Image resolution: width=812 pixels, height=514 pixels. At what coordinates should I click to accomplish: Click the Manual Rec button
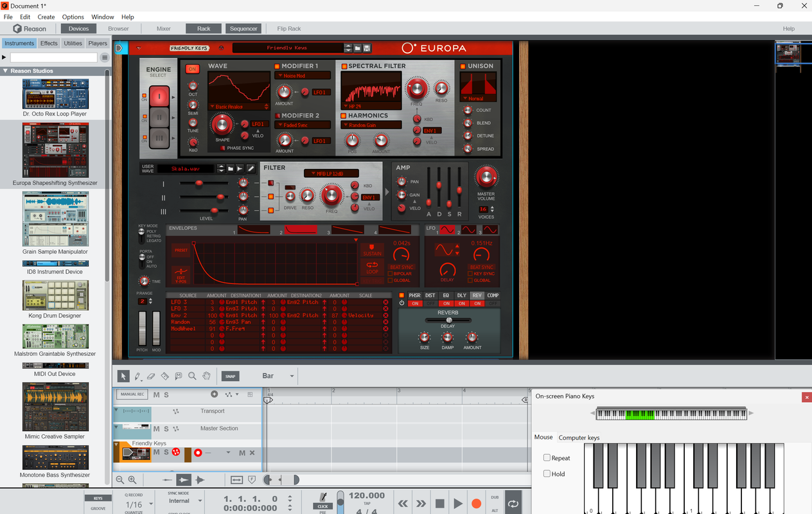coord(132,394)
